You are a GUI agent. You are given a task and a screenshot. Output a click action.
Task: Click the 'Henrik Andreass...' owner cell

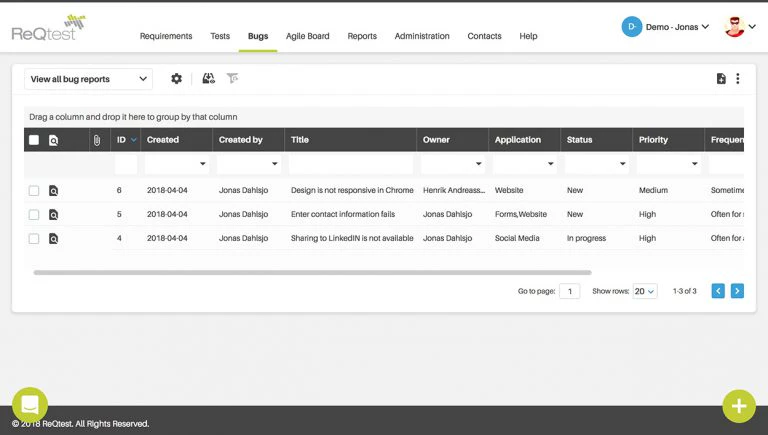(x=454, y=190)
